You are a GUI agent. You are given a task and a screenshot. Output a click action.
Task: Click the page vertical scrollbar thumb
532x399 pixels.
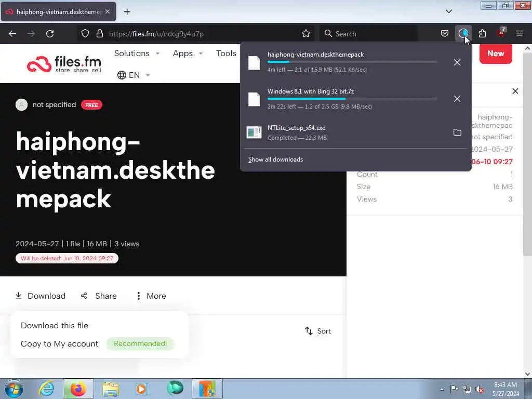point(527,154)
